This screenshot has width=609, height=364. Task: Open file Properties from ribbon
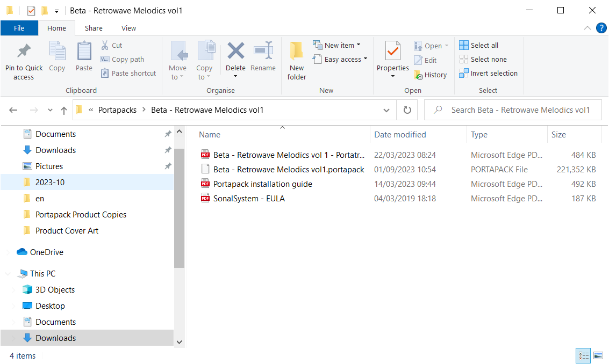[393, 53]
